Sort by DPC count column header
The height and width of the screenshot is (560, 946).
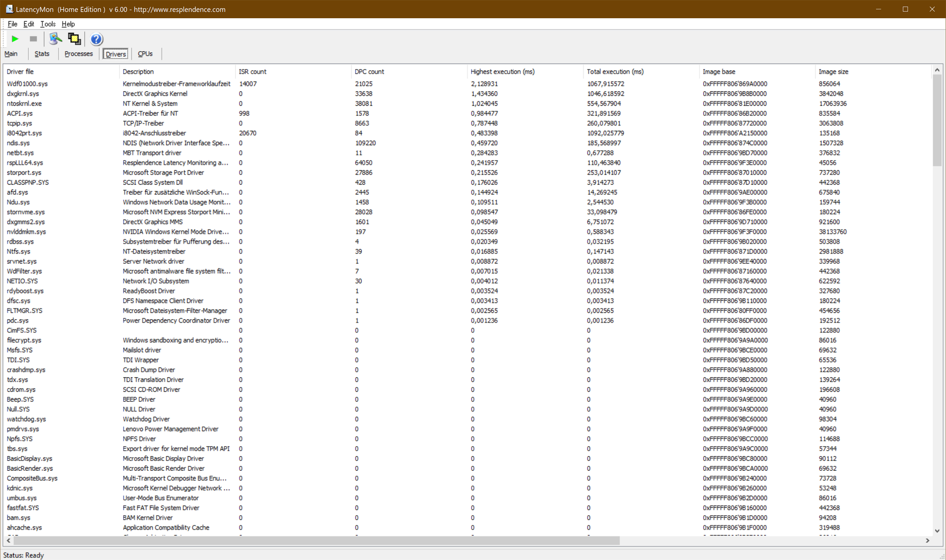pyautogui.click(x=369, y=71)
